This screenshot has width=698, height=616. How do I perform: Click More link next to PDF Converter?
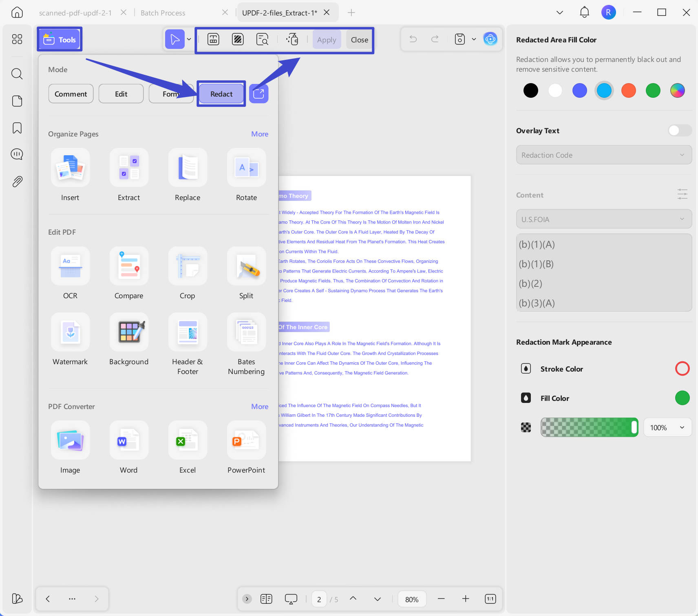coord(260,407)
